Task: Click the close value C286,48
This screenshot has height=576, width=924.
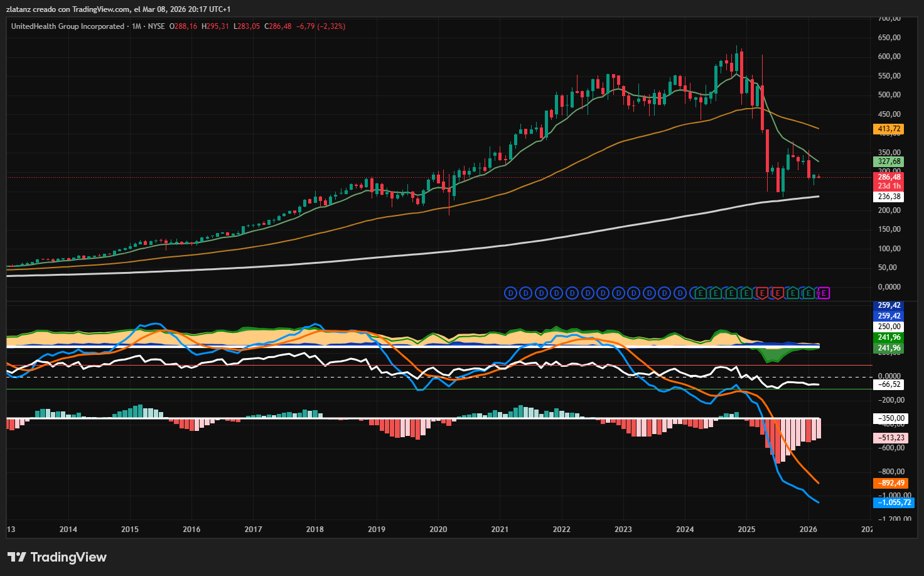Action: coord(278,26)
